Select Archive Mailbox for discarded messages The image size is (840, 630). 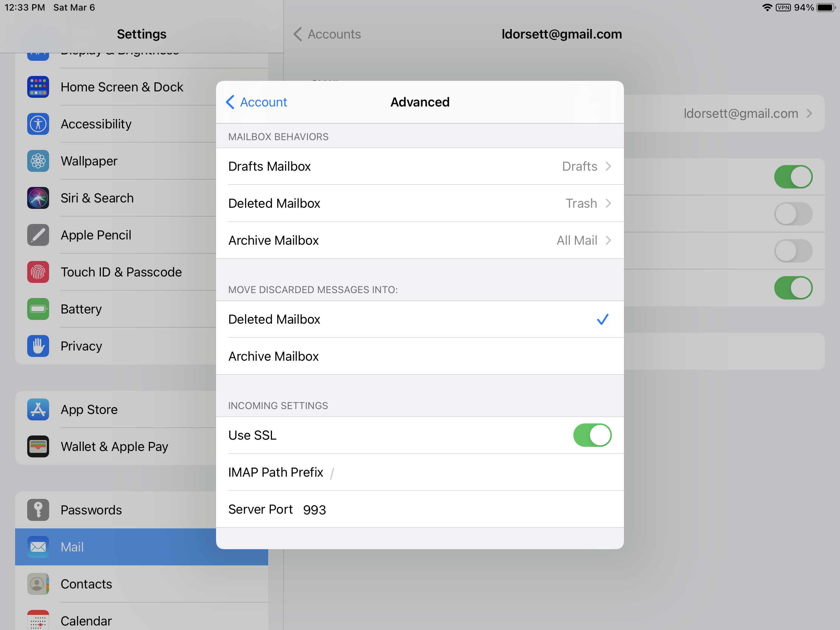pyautogui.click(x=419, y=356)
